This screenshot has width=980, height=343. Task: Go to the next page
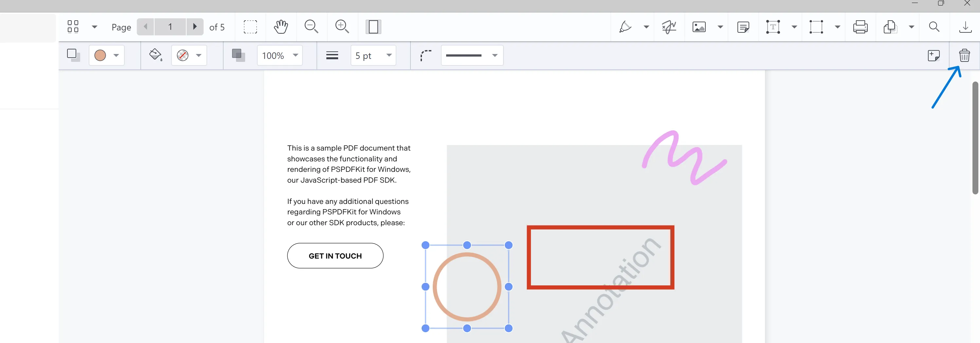click(195, 27)
